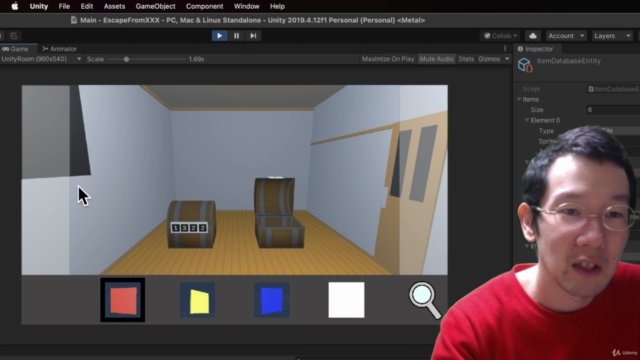This screenshot has height=360, width=640.
Task: Click the Pause button in toolbar
Action: coord(236,36)
